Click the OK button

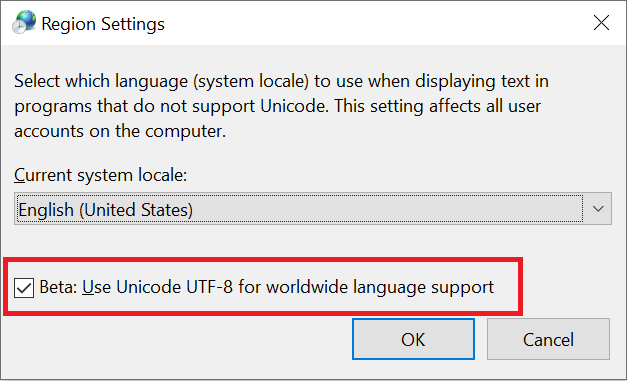[413, 339]
